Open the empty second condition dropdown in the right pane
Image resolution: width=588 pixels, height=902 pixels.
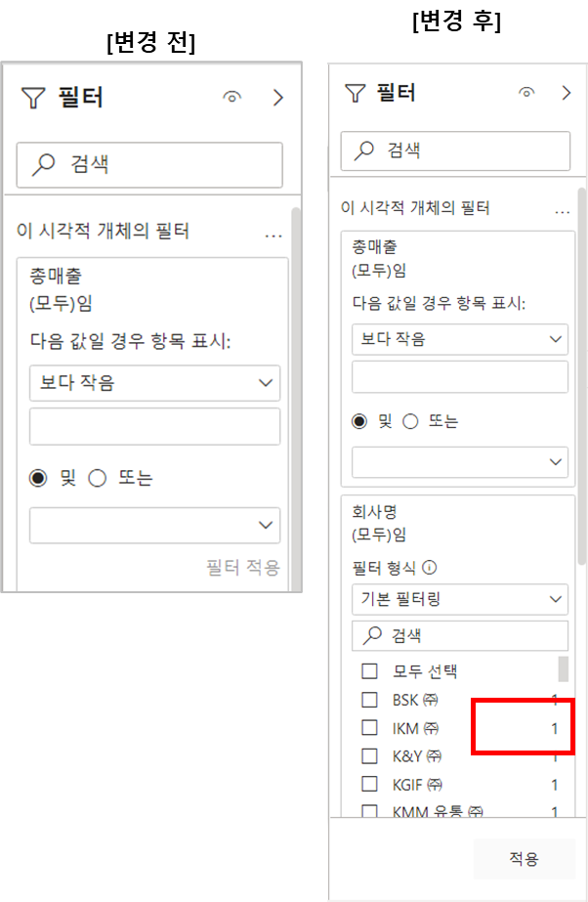tap(460, 462)
